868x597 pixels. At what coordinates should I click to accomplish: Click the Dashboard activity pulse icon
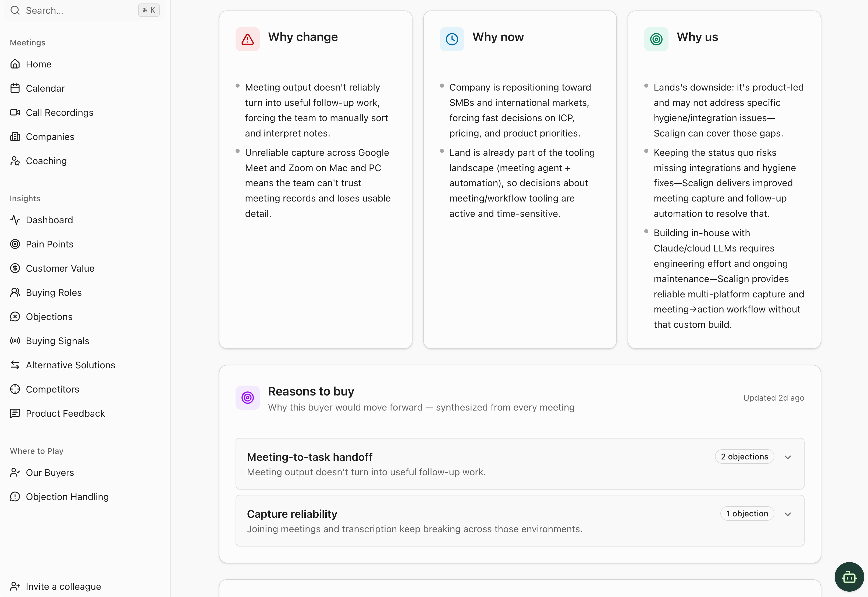pos(15,220)
